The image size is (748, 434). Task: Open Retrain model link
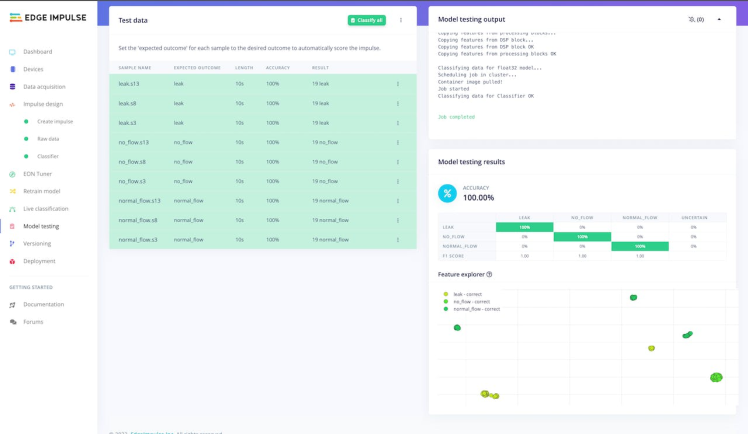click(x=42, y=191)
